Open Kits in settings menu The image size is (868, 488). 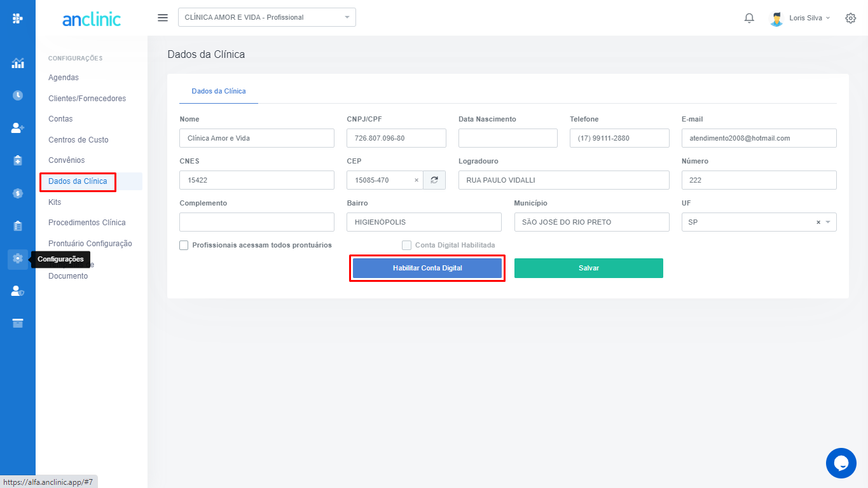55,202
